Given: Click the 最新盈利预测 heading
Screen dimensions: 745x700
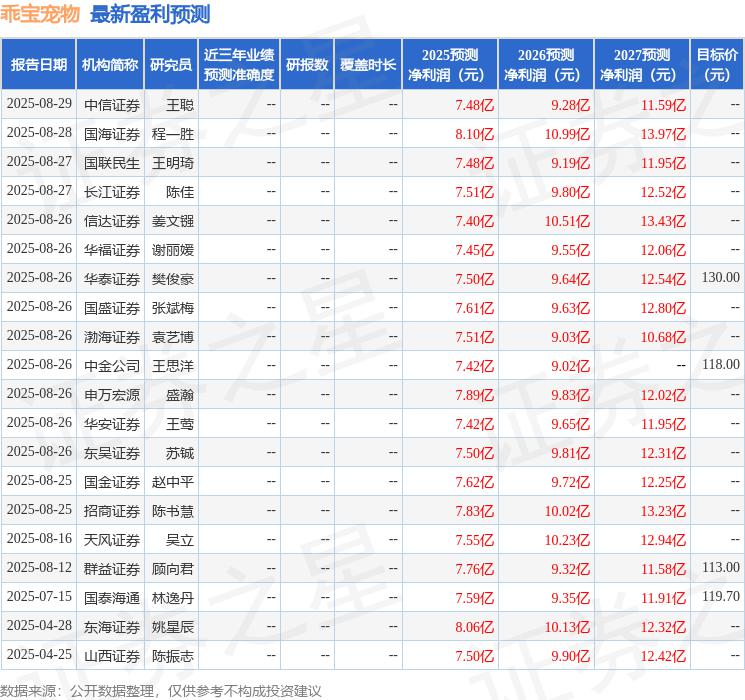Looking at the screenshot, I should click(x=150, y=14).
